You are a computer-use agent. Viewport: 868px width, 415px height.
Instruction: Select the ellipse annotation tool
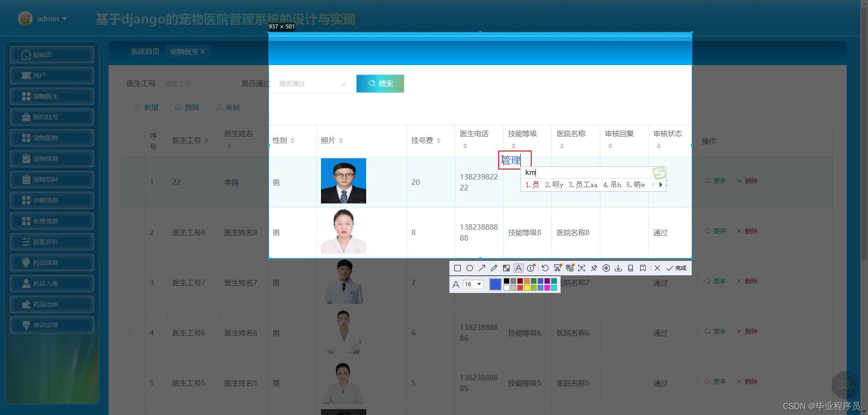(x=470, y=268)
